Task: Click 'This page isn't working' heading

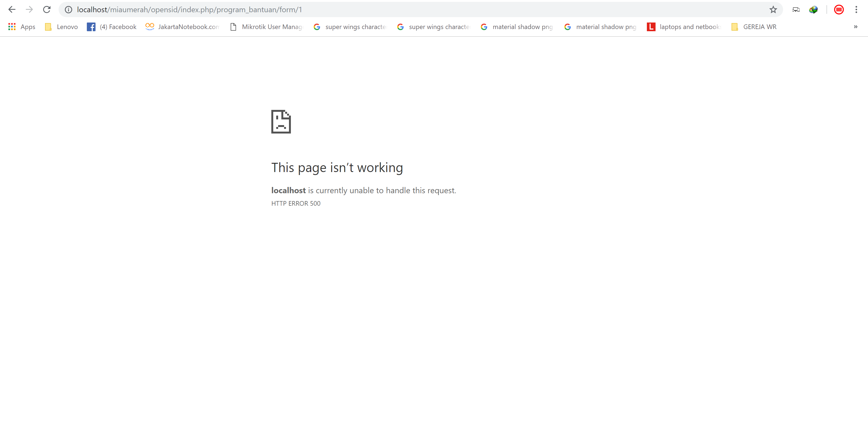Action: 337,167
